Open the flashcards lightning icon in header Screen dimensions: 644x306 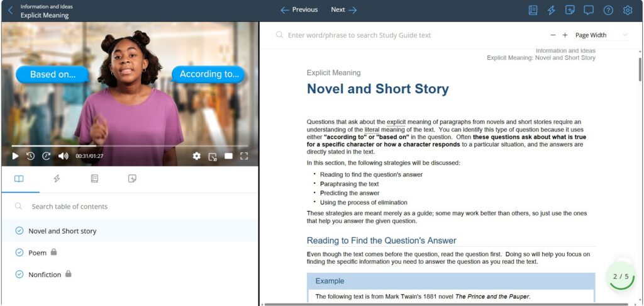551,10
